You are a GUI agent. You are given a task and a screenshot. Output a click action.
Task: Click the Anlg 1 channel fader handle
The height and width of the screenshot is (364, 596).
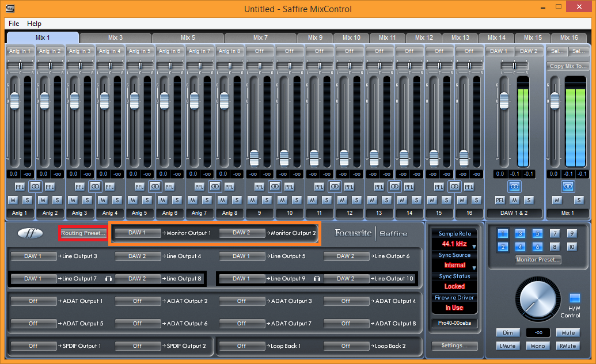point(14,101)
